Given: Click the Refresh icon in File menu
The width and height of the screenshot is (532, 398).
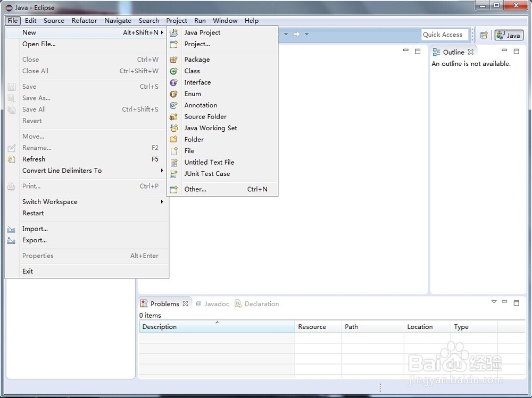Looking at the screenshot, I should click(12, 159).
